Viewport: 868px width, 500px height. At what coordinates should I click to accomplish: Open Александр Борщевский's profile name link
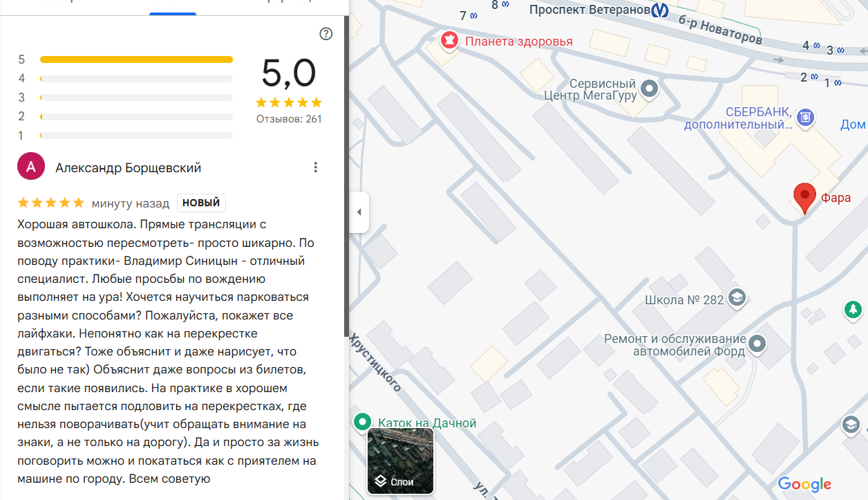coord(128,167)
